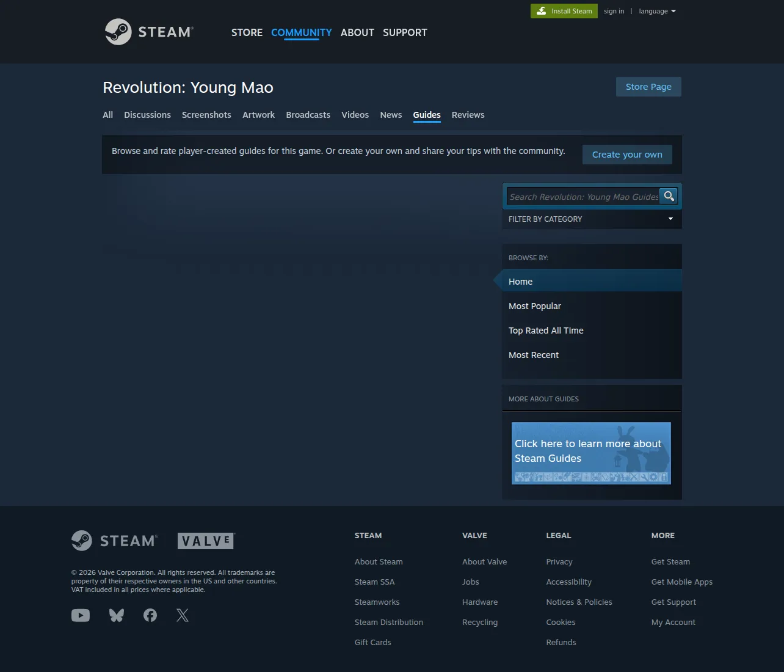The height and width of the screenshot is (672, 784).
Task: Switch to the Broadcasts tab
Action: pyautogui.click(x=308, y=115)
